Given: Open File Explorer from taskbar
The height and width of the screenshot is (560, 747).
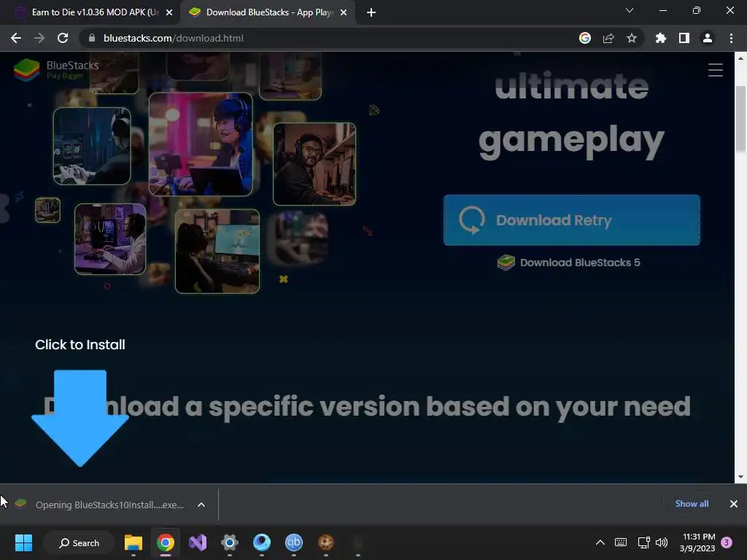Looking at the screenshot, I should point(133,542).
